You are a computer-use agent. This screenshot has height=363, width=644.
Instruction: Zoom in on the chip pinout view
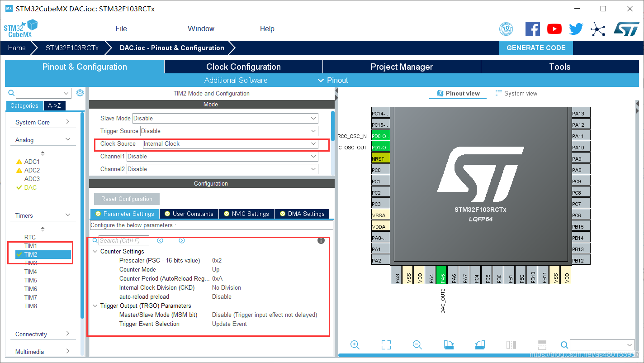pos(355,345)
